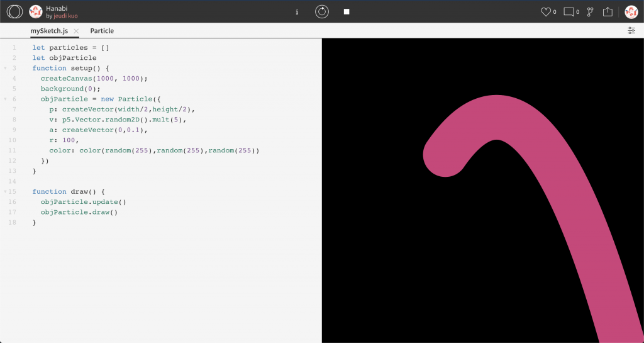Click the objParticle.draw() line
Image resolution: width=644 pixels, height=343 pixels.
(79, 212)
